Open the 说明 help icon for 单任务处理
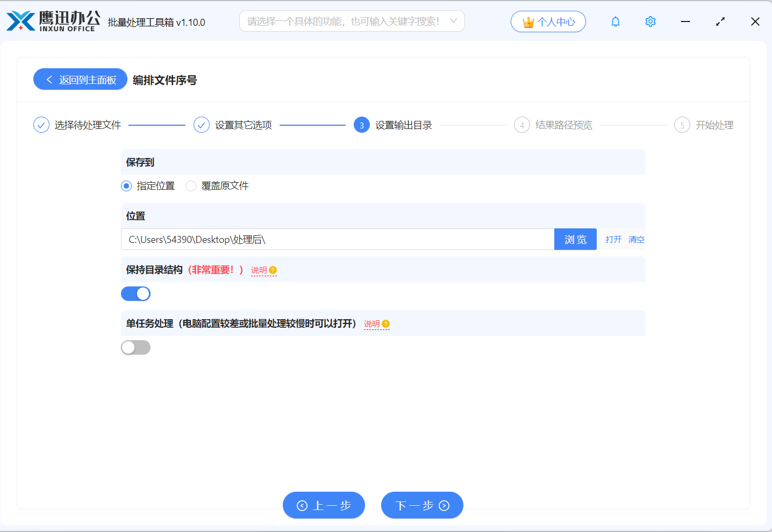This screenshot has width=772, height=532. click(387, 323)
